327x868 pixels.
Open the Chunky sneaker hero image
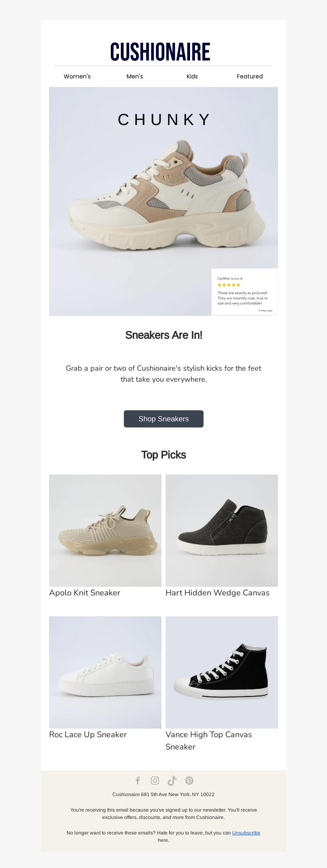click(163, 201)
